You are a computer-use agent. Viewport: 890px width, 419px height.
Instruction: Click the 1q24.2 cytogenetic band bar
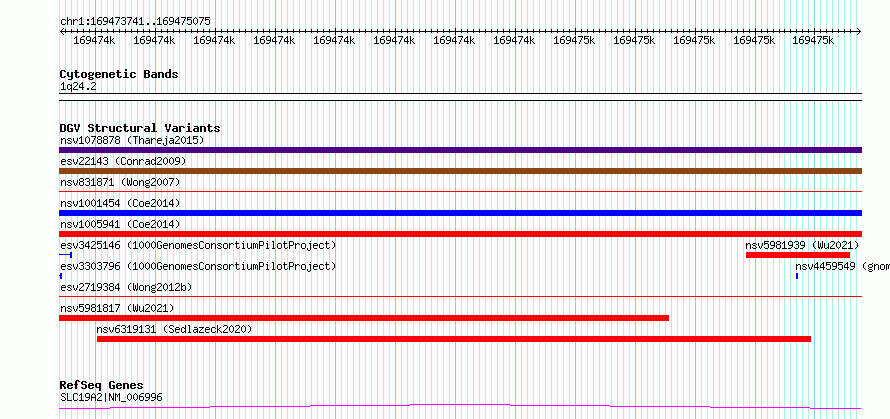(x=460, y=97)
